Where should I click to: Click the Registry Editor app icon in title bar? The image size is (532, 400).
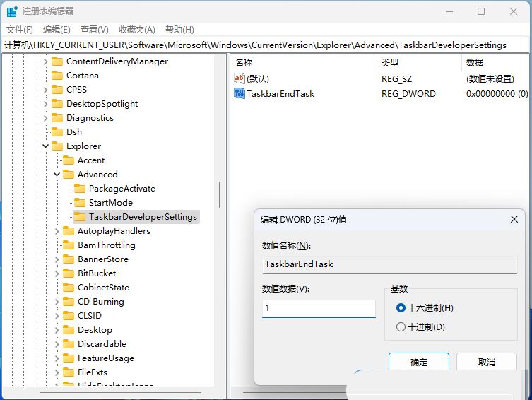click(x=12, y=11)
